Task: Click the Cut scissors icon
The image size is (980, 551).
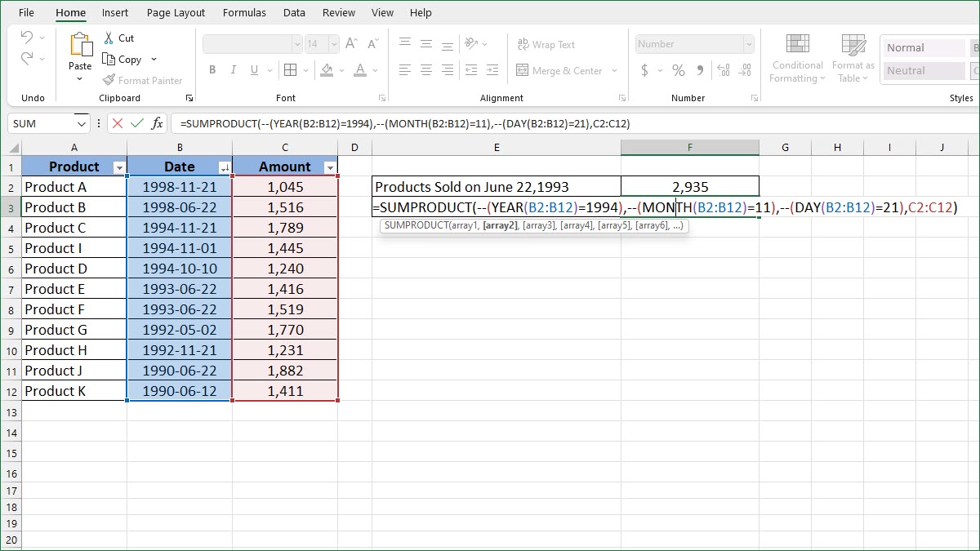Action: [109, 38]
